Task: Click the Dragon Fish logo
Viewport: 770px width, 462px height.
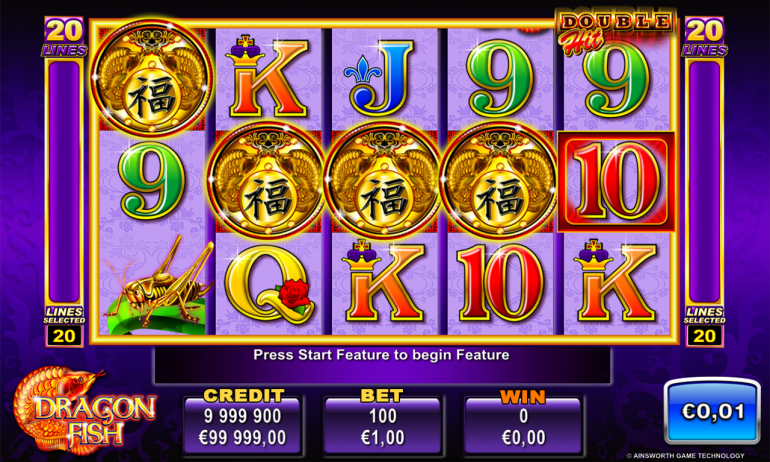Action: (x=83, y=411)
